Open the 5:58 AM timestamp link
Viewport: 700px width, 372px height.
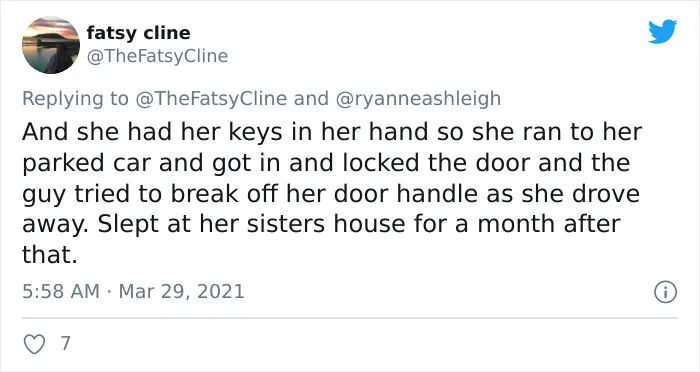coord(61,292)
